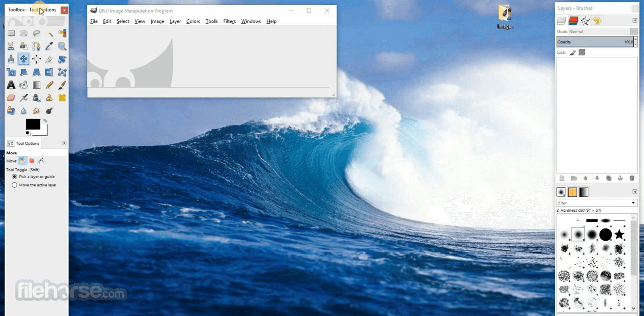This screenshot has width=644, height=316.
Task: Choose the Free Select lasso tool
Action: [36, 33]
